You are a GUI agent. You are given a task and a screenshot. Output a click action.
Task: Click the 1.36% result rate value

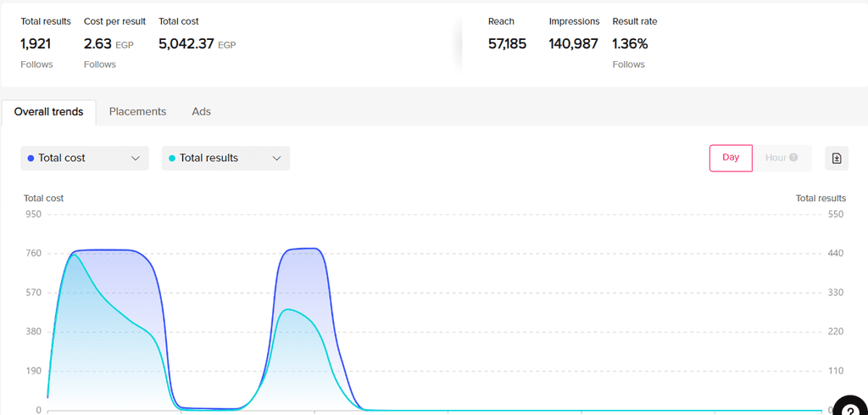pos(630,44)
